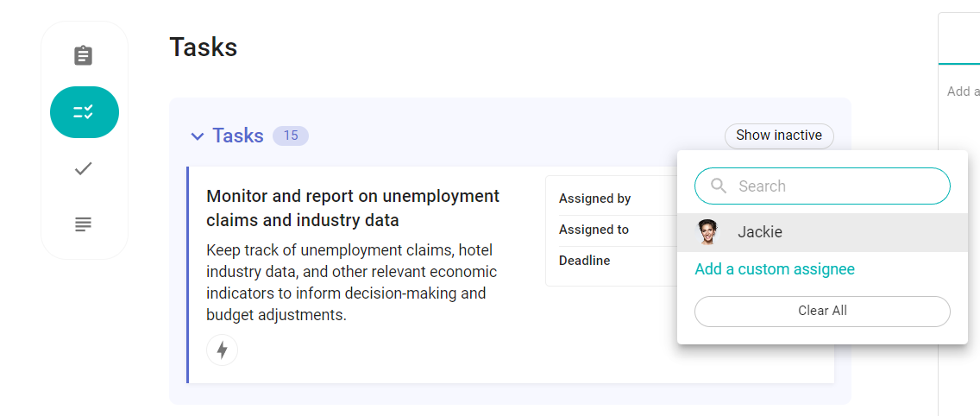Click the blue Tasks section heading
The height and width of the screenshot is (416, 980).
click(x=238, y=136)
